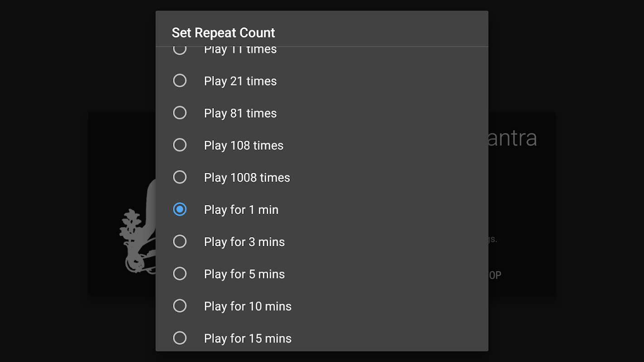The image size is (644, 362).
Task: Click the dimmed mantra title text
Action: tap(513, 138)
